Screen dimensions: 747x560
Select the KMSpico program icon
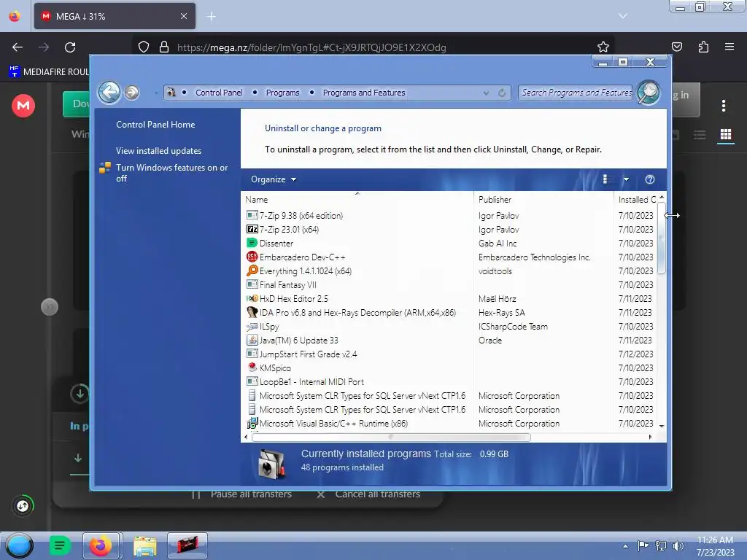coord(252,367)
